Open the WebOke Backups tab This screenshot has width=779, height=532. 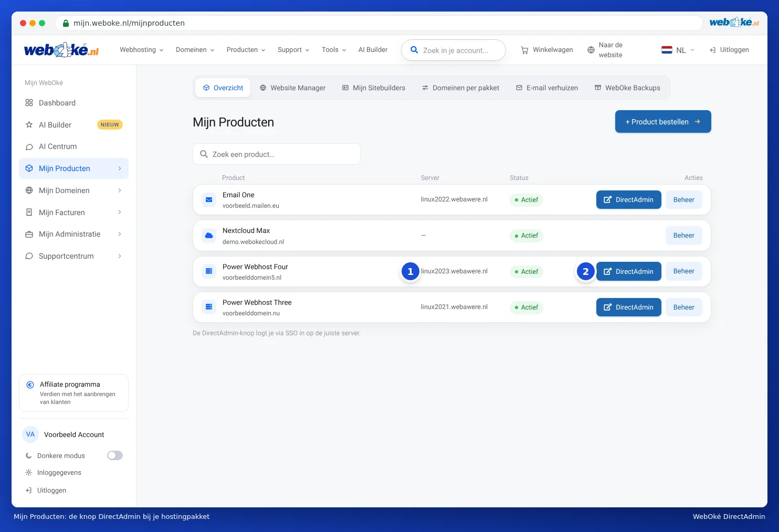[x=627, y=88]
